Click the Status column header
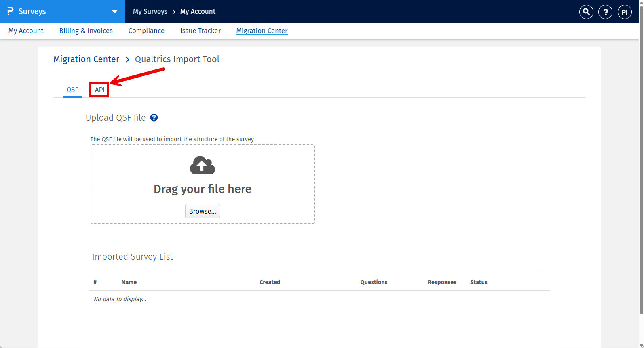The height and width of the screenshot is (348, 644). 479,282
